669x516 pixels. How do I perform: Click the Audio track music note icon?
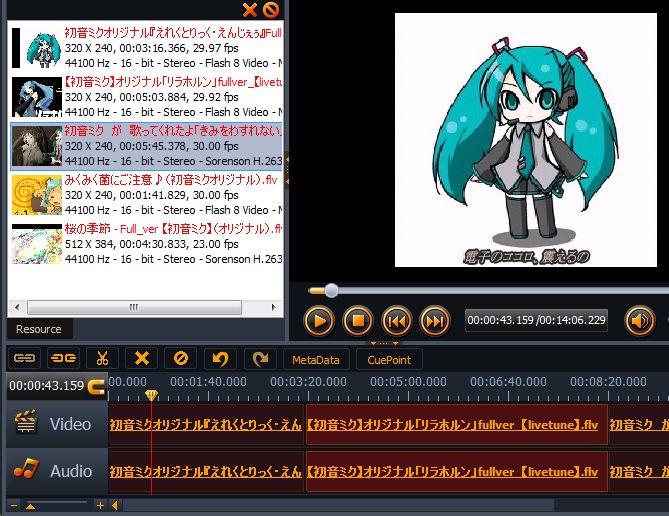tap(26, 469)
